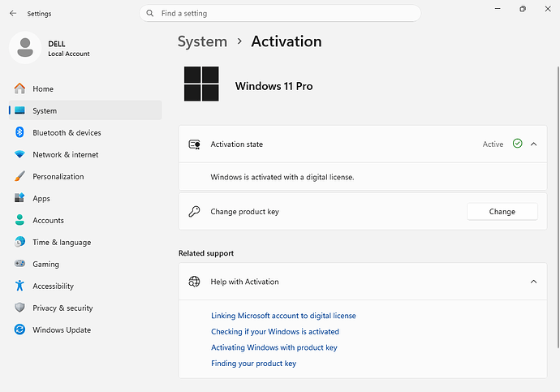Click the Help with Activation globe icon
560x392 pixels.
[194, 282]
